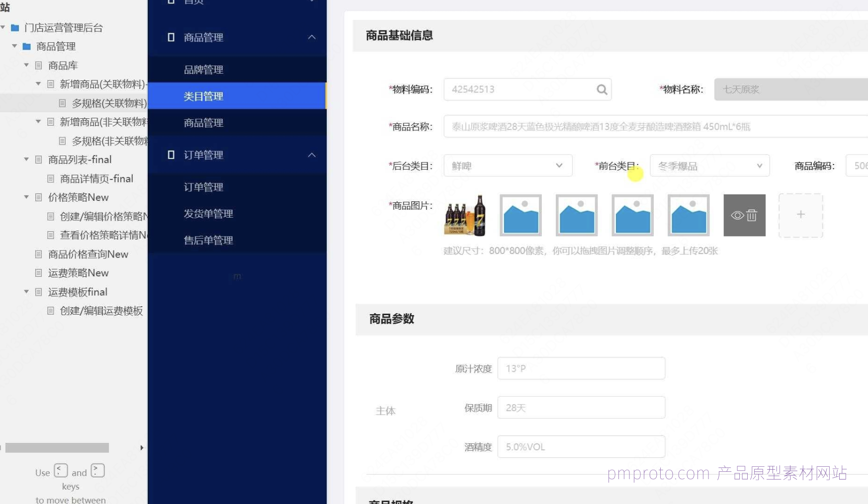Viewport: 868px width, 504px height.
Task: Select the second product image thumbnail
Action: pyautogui.click(x=521, y=215)
